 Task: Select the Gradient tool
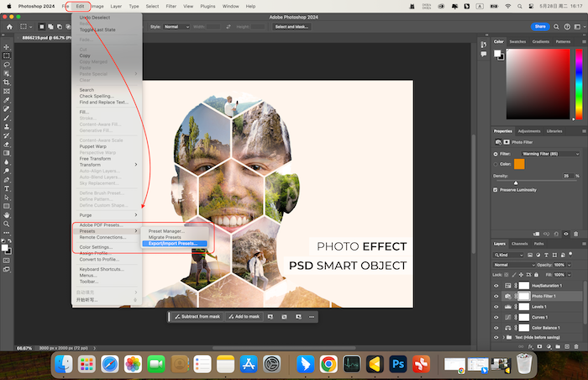[x=7, y=153]
